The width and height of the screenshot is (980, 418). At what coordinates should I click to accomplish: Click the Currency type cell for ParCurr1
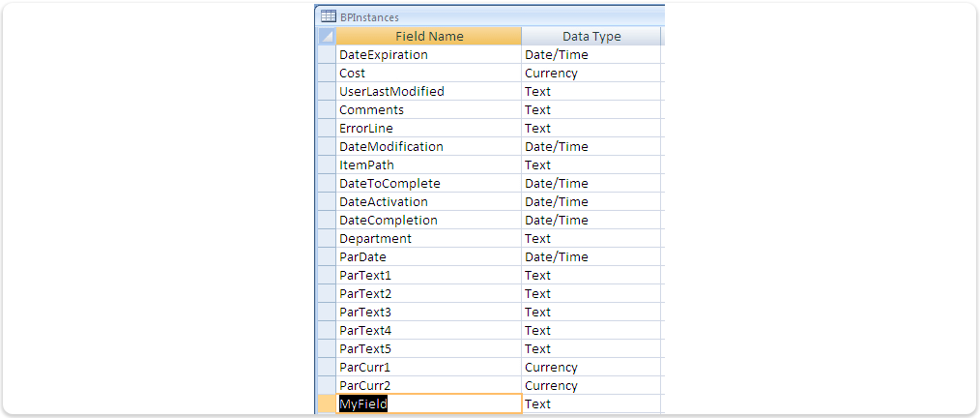tap(591, 368)
